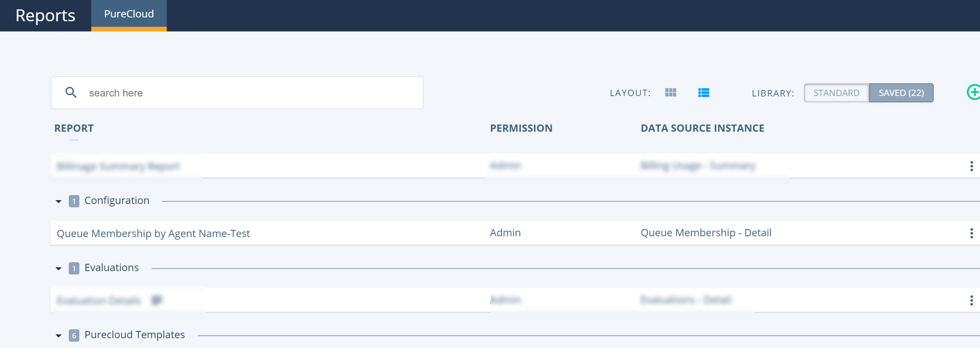This screenshot has width=980, height=348.
Task: Click the search magnifier icon
Action: click(71, 93)
